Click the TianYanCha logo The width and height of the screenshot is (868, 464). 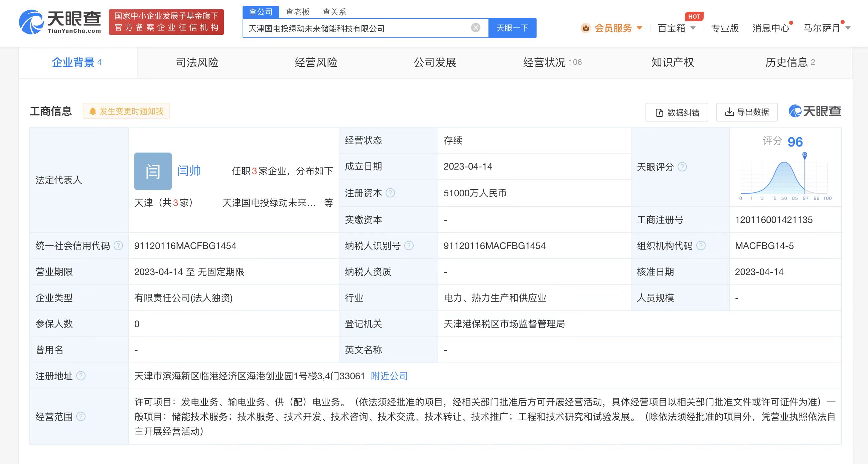[60, 22]
